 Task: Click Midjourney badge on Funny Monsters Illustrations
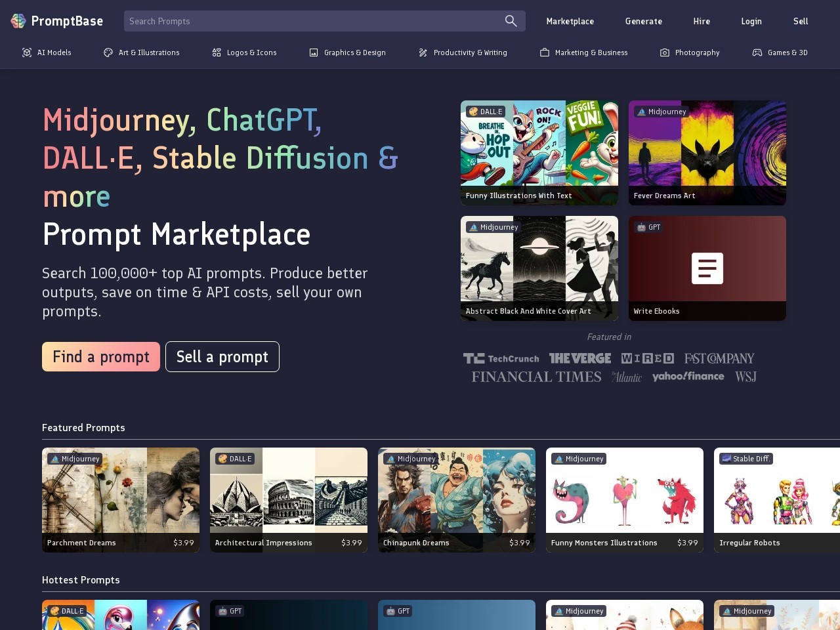(x=579, y=459)
